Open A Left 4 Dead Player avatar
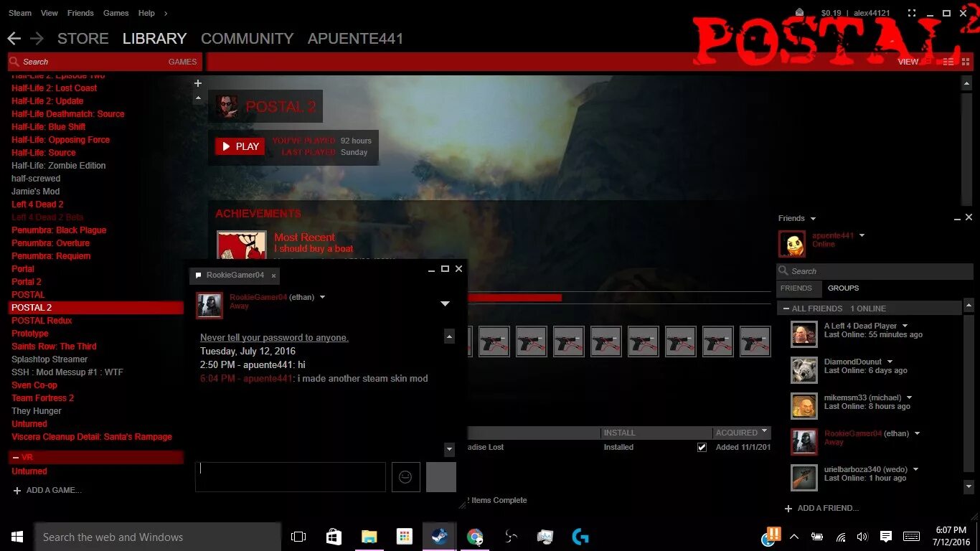The image size is (980, 551). coord(804,334)
